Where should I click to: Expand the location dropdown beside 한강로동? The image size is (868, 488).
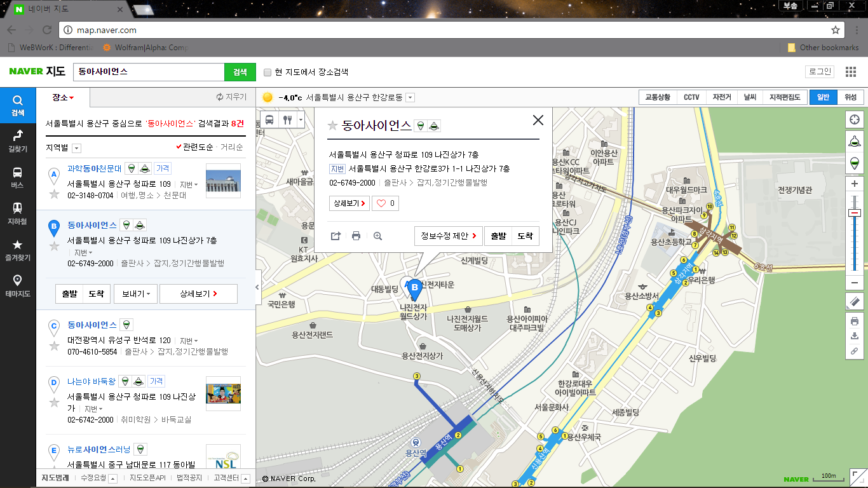(410, 98)
